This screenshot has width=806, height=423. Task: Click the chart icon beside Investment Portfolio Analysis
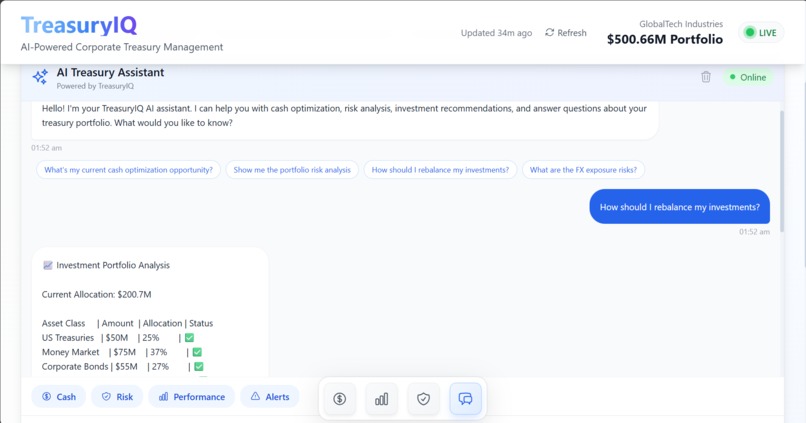pos(48,265)
